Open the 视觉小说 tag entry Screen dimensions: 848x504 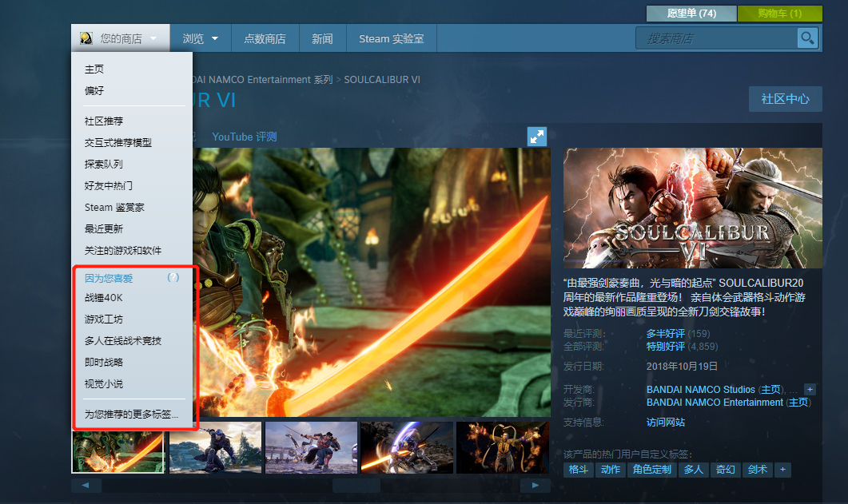[x=104, y=383]
